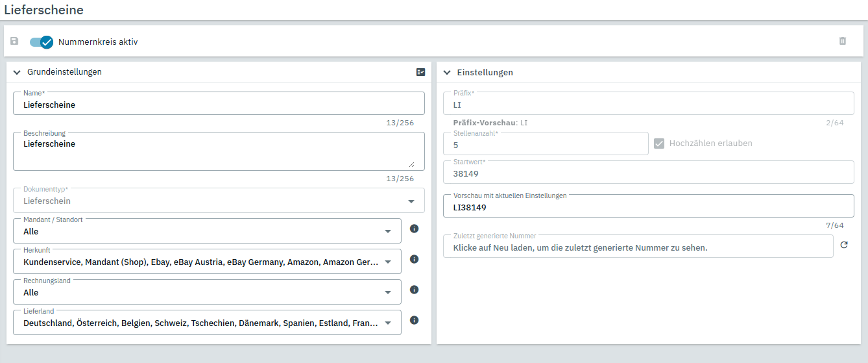Image resolution: width=868 pixels, height=363 pixels.
Task: Click info icon next to Mandant / Standort
Action: (414, 229)
